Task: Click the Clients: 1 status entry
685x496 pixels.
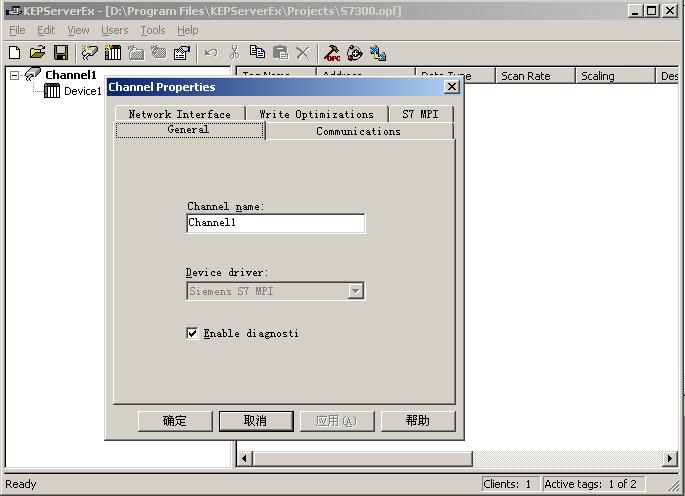Action: coord(510,484)
